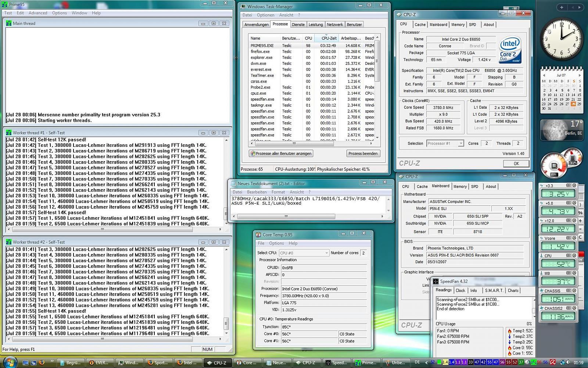Close the Vcore probe monitor
Viewport: 588px width, 368px height.
[x=574, y=238]
